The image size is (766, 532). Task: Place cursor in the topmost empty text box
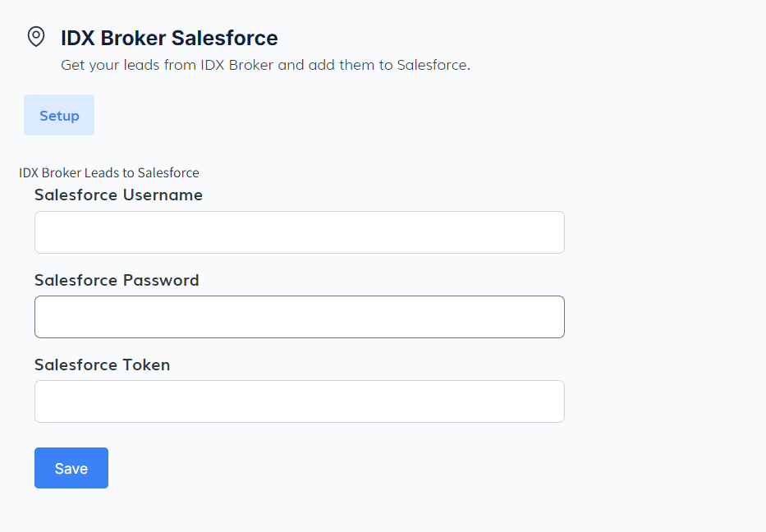[299, 232]
